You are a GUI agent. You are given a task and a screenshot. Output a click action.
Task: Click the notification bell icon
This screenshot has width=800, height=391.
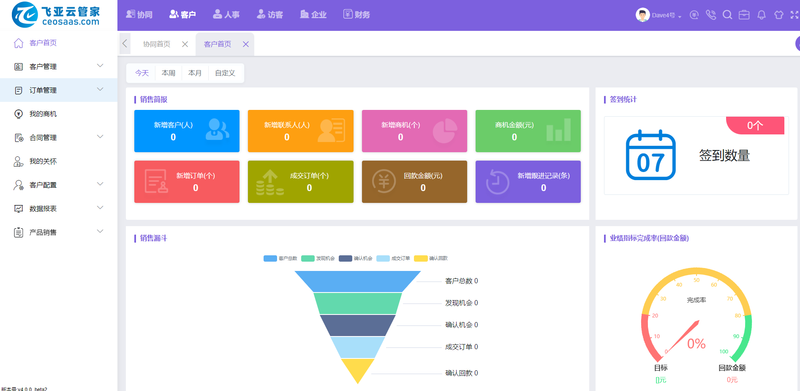[x=761, y=15]
